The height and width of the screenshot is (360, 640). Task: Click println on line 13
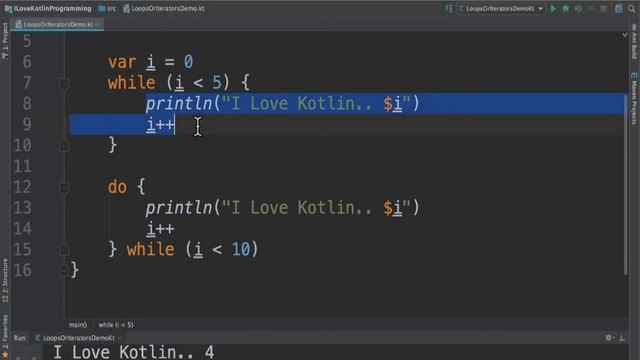pyautogui.click(x=179, y=208)
